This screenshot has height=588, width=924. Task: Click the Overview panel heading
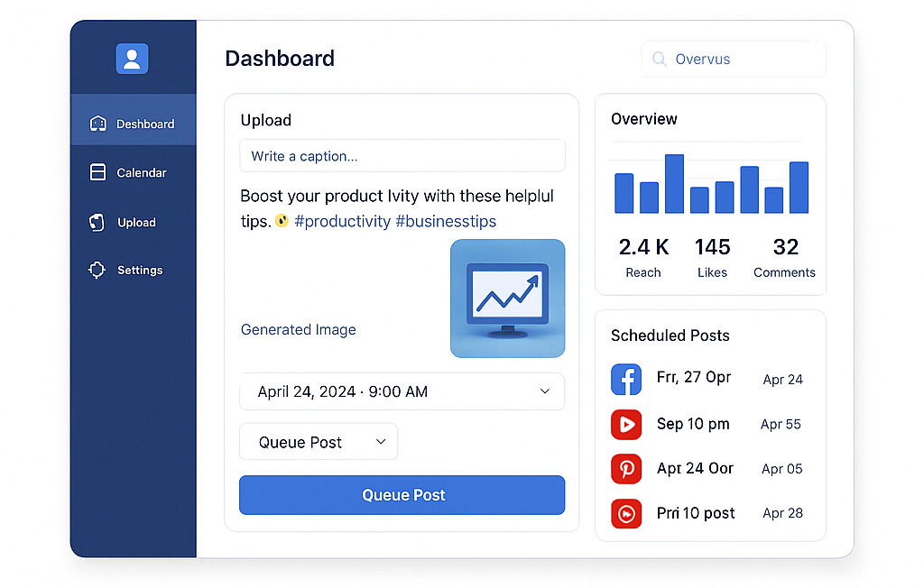644,119
